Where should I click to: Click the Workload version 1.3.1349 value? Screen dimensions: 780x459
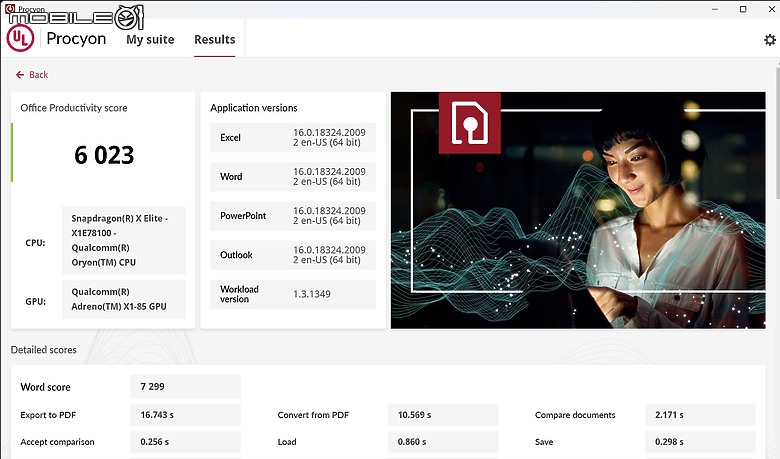coord(312,294)
